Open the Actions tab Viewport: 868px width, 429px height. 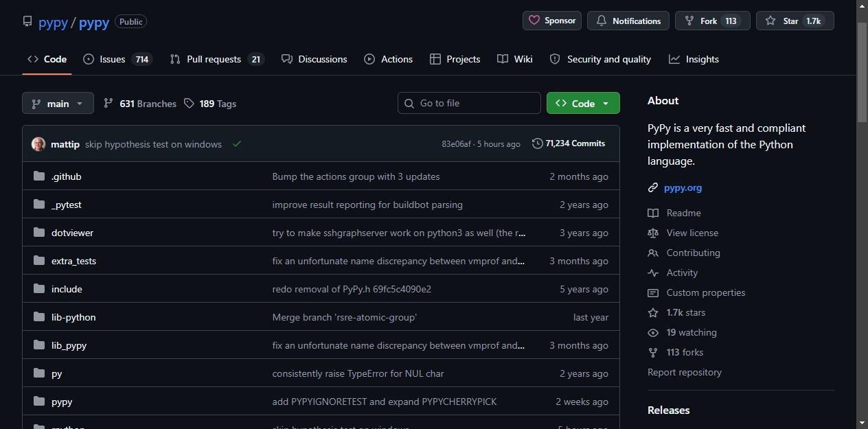coord(389,59)
